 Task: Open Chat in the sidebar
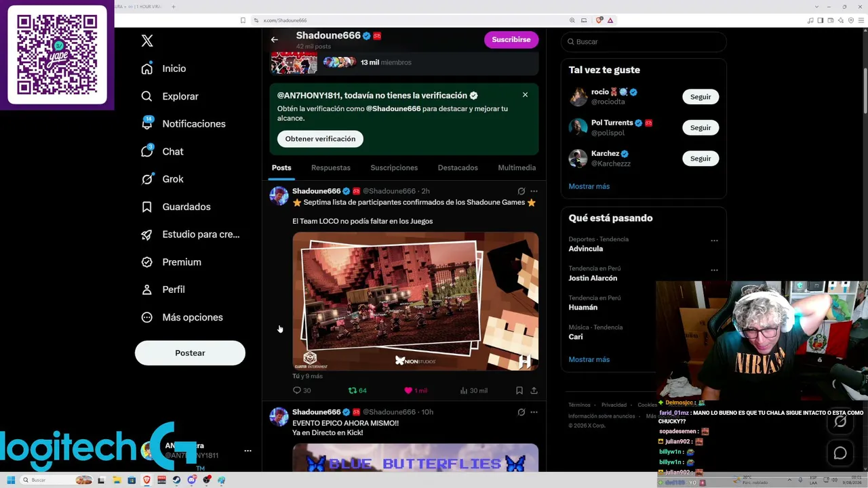[162, 151]
